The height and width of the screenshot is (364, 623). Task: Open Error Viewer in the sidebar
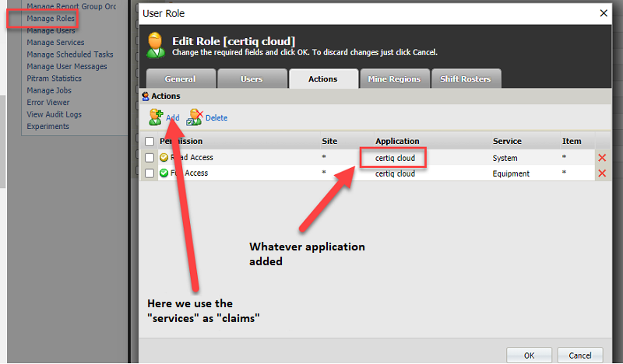coord(48,102)
